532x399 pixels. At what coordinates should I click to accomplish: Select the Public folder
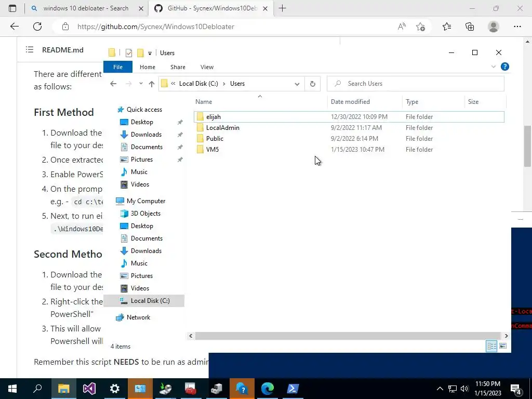coord(215,138)
